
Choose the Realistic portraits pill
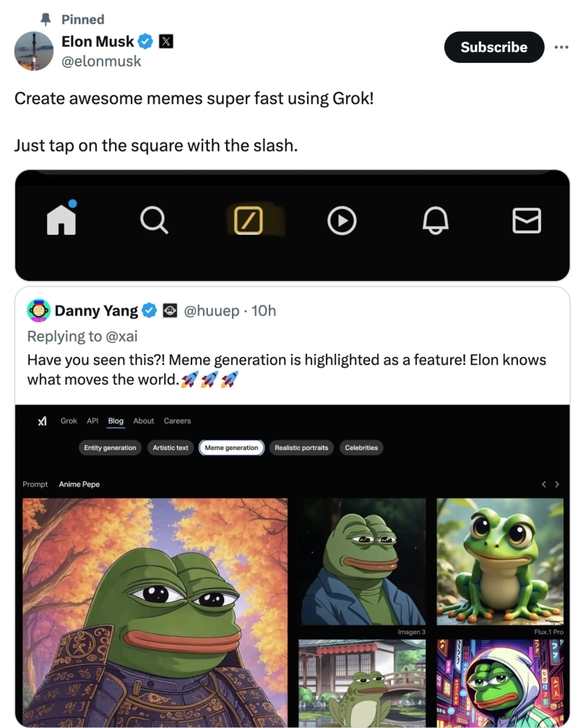coord(301,448)
